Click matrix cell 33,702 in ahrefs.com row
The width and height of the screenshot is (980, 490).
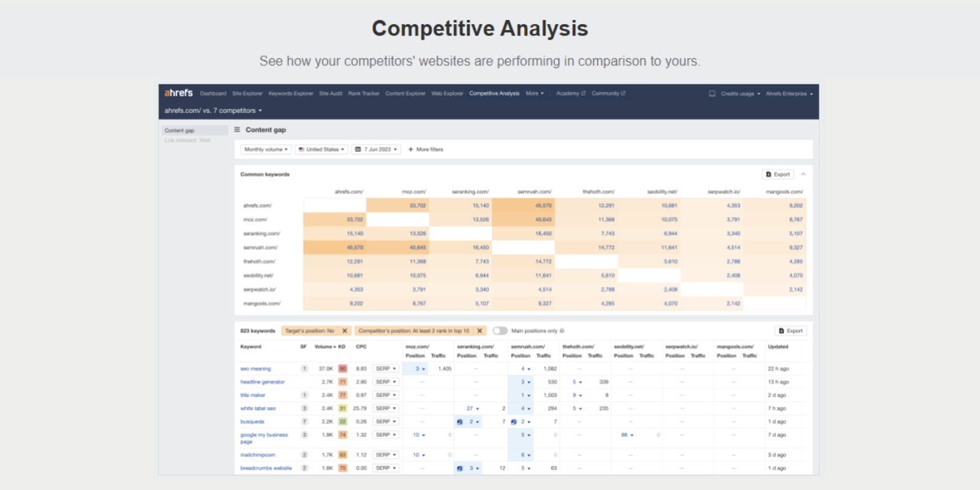click(398, 205)
